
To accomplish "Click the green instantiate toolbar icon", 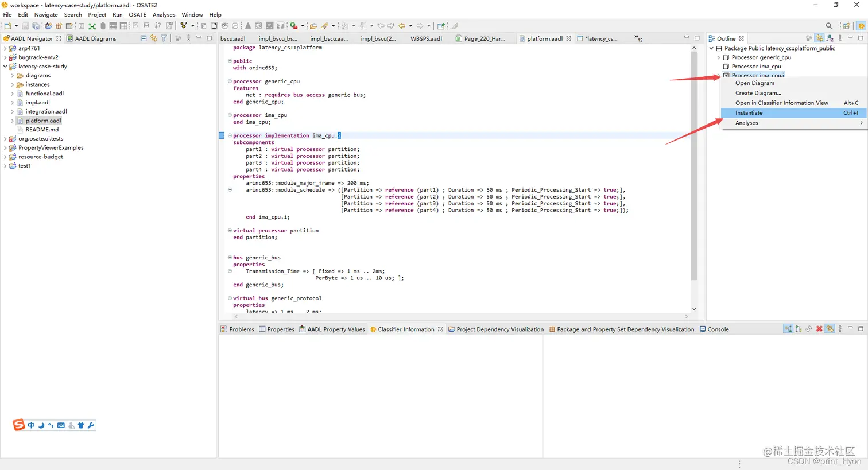I will [92, 26].
